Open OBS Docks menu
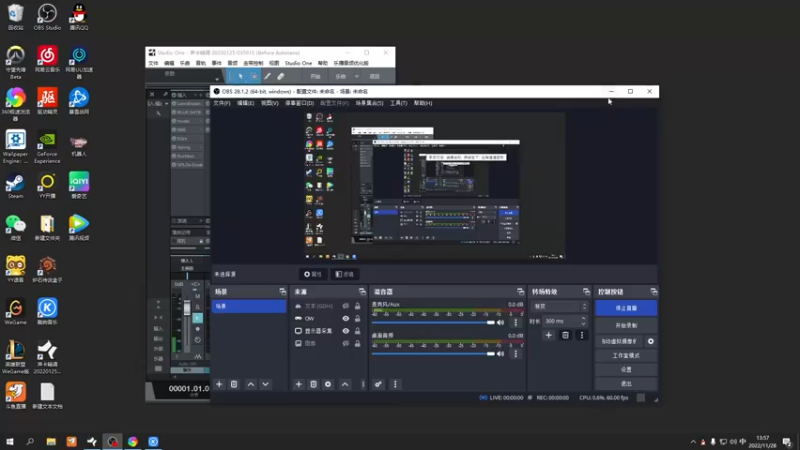Viewport: 800px width, 450px height. tap(299, 103)
